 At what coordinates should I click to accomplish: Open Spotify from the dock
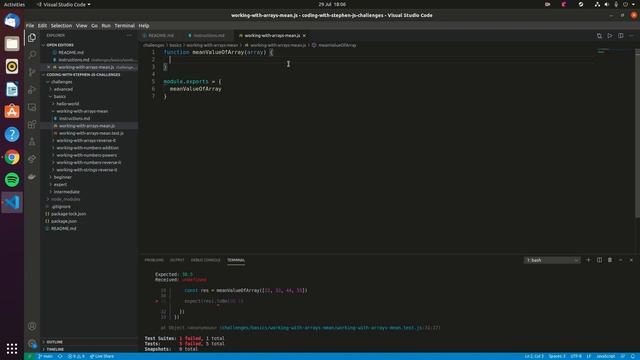12,180
